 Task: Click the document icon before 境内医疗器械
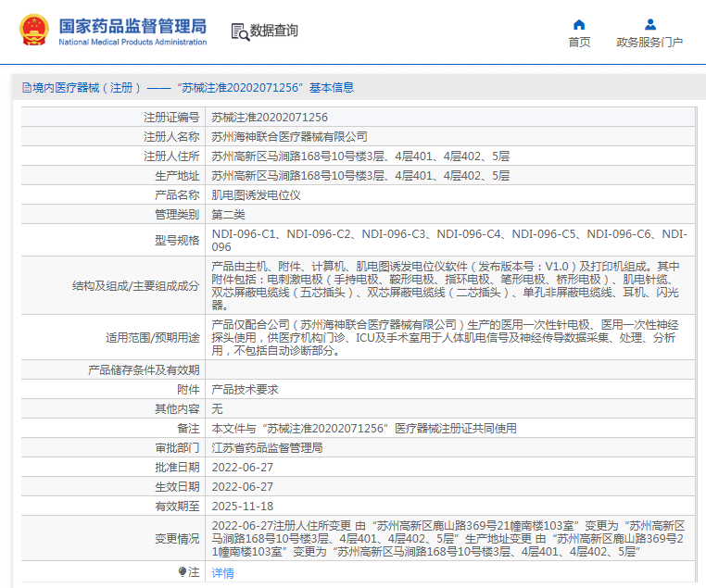27,88
